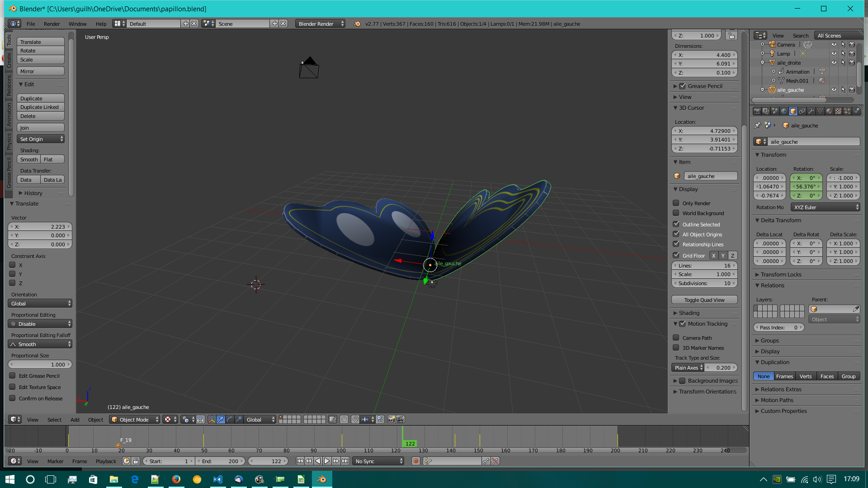
Task: Open the Render menu
Action: pyautogui.click(x=52, y=24)
